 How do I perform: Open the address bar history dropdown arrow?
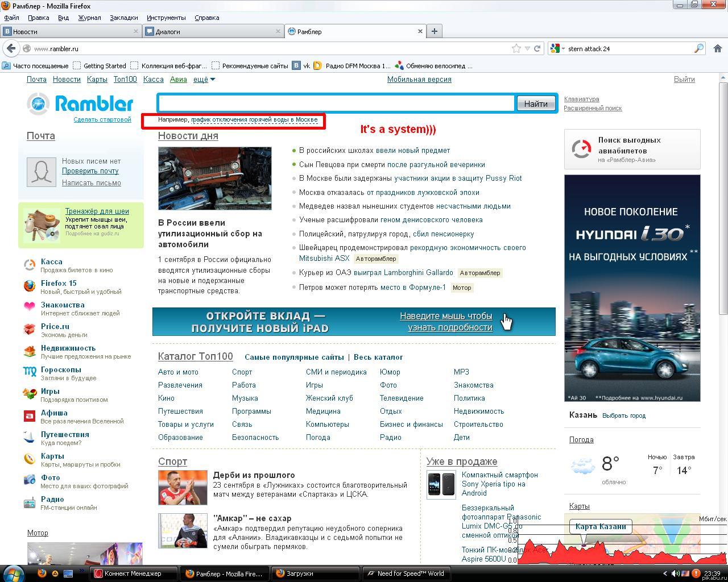(527, 49)
